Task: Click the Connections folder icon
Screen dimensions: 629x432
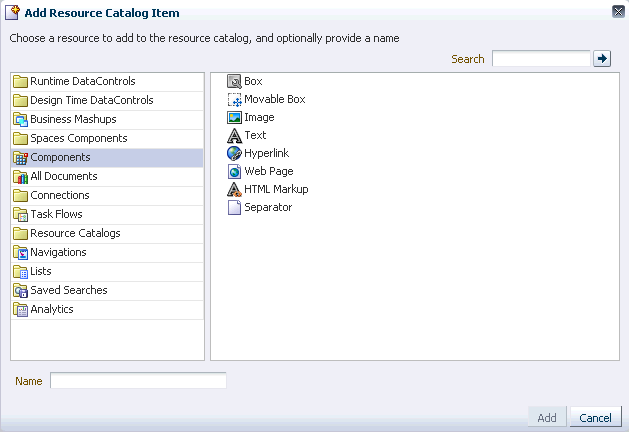Action: click(x=20, y=195)
